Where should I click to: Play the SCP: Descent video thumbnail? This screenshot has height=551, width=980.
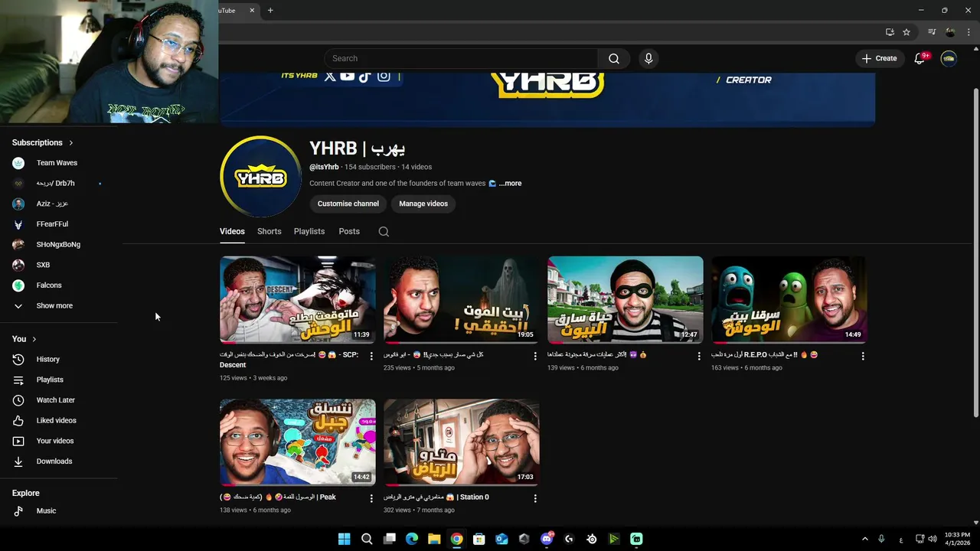(298, 299)
